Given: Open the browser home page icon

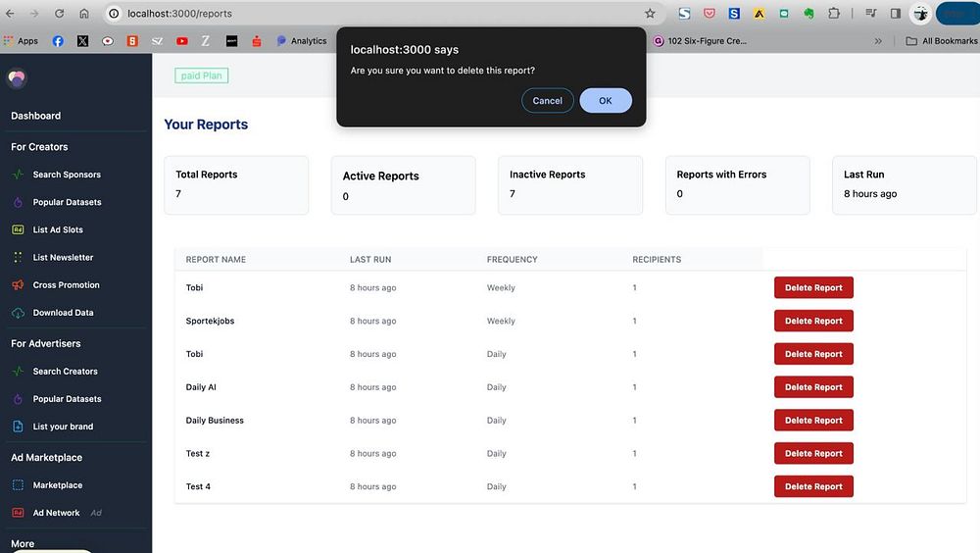Looking at the screenshot, I should coord(83,13).
